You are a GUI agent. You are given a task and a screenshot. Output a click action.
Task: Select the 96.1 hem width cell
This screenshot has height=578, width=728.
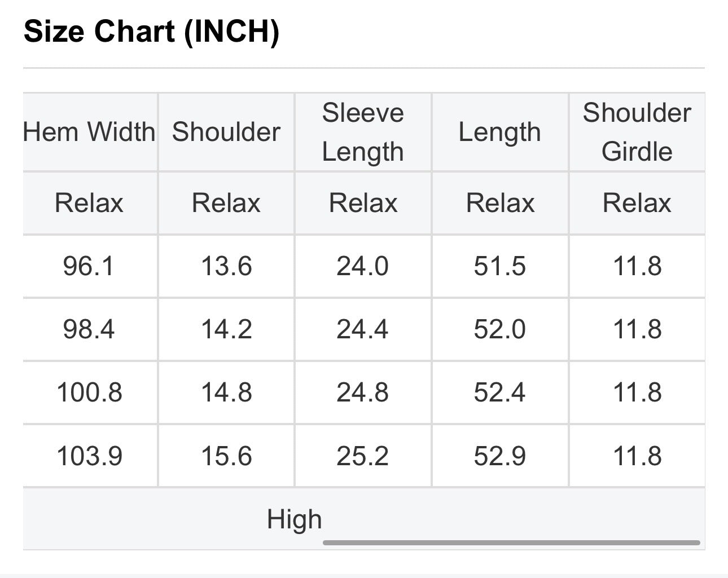(x=89, y=266)
